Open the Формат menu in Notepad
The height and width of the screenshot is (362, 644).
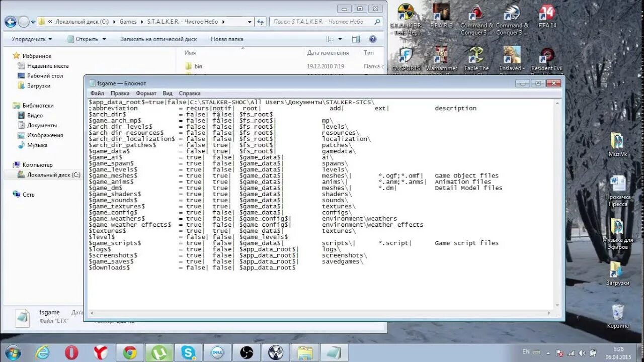(x=146, y=93)
